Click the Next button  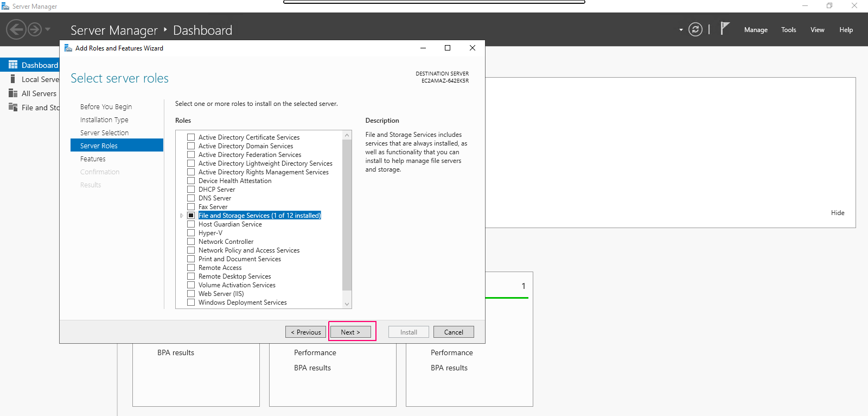pyautogui.click(x=350, y=332)
